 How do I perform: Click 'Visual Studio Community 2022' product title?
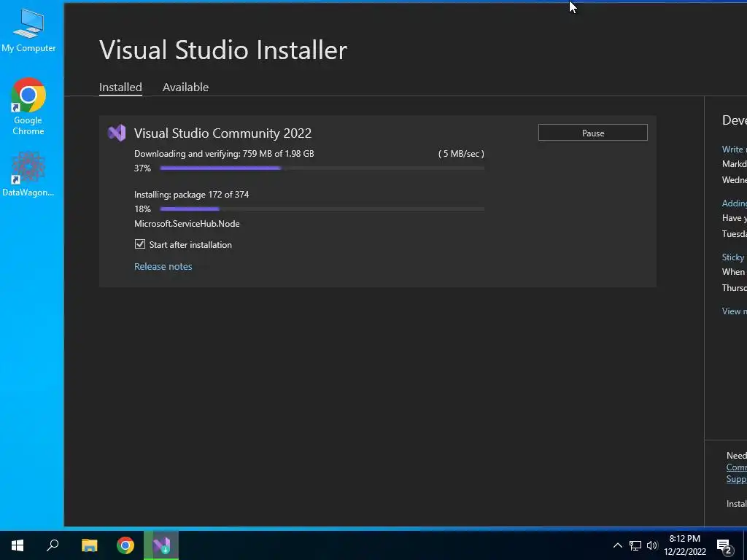click(x=222, y=133)
